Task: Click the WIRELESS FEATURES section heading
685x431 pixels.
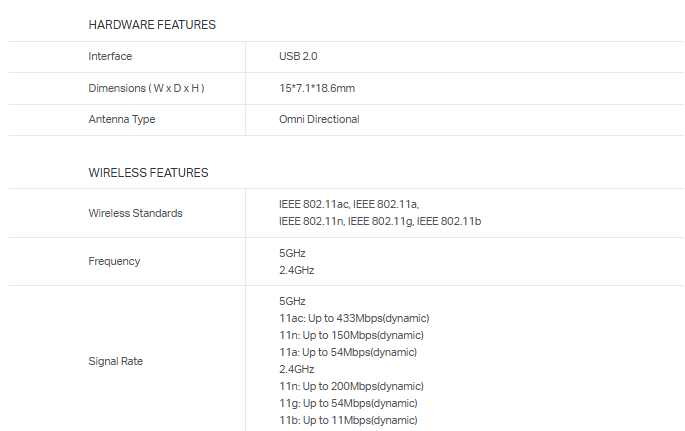Action: pyautogui.click(x=148, y=172)
